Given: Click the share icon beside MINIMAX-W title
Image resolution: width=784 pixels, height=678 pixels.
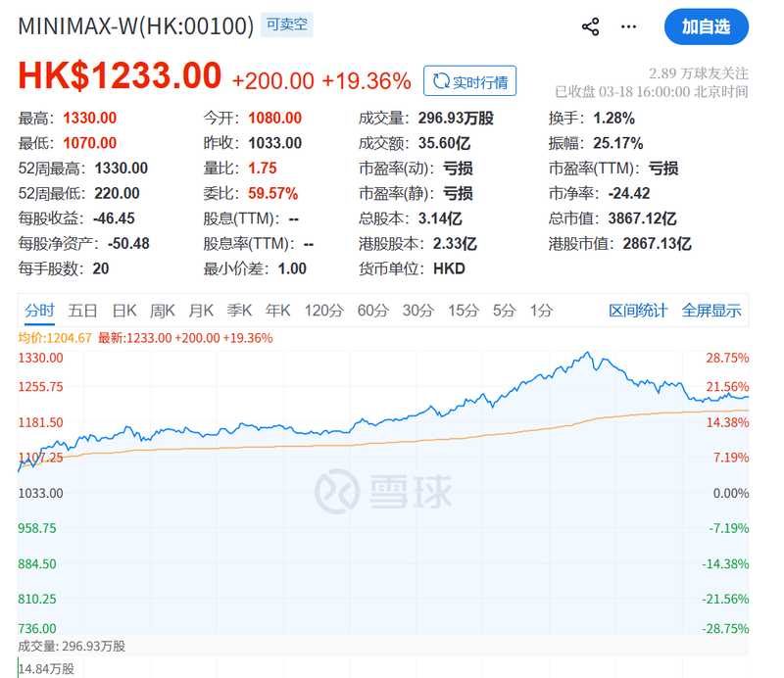Looking at the screenshot, I should (x=590, y=26).
